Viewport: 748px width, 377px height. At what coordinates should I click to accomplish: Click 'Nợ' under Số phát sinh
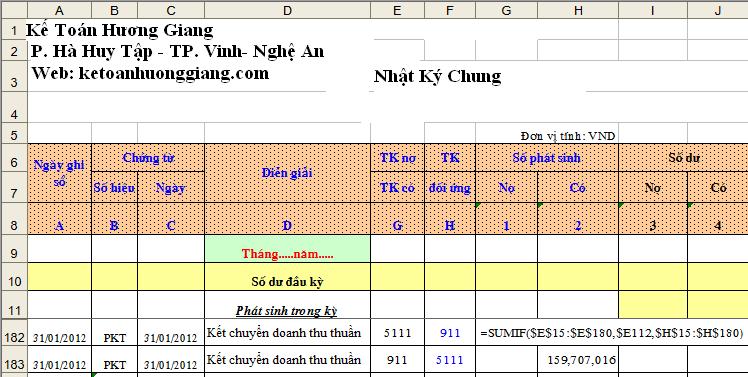pyautogui.click(x=506, y=187)
